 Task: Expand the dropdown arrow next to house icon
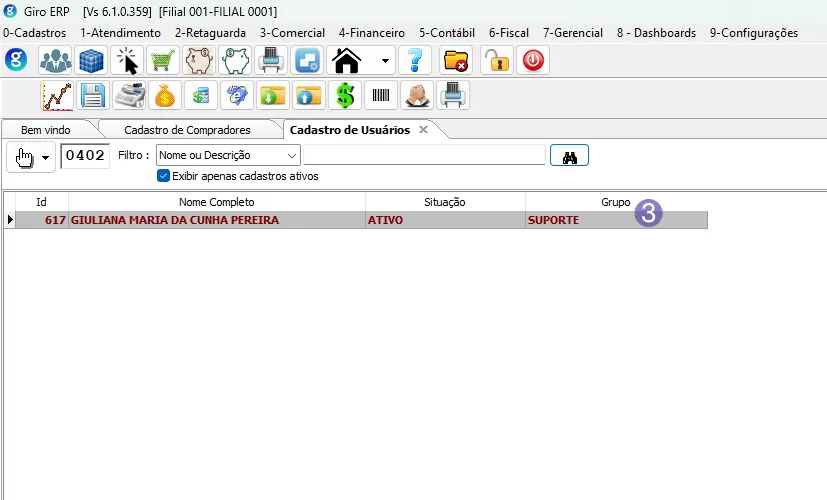386,61
